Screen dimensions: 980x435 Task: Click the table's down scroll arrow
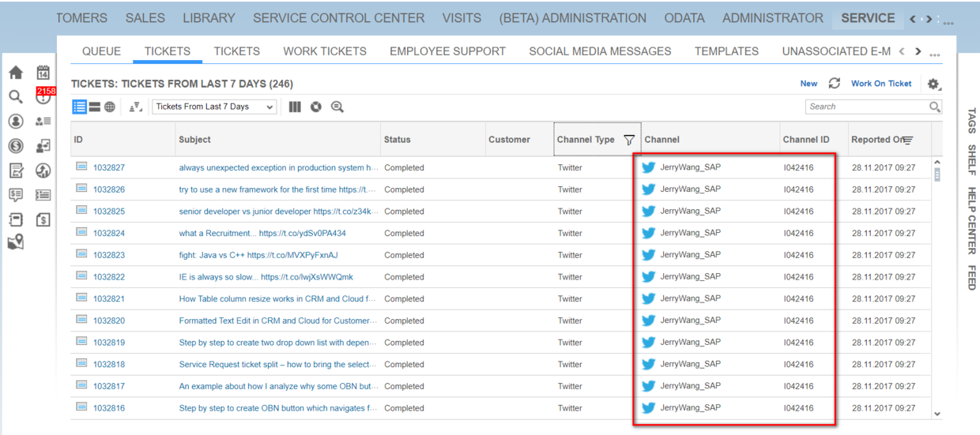(937, 413)
